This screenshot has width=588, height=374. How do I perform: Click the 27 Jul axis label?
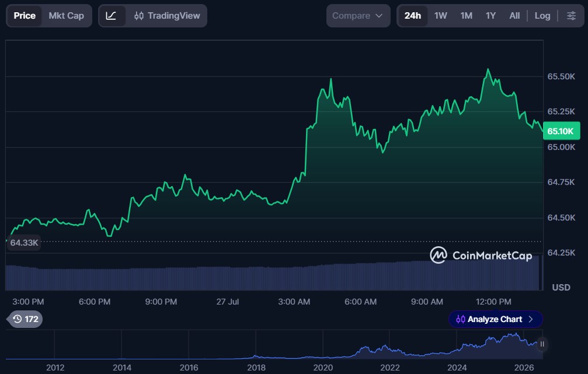point(228,302)
